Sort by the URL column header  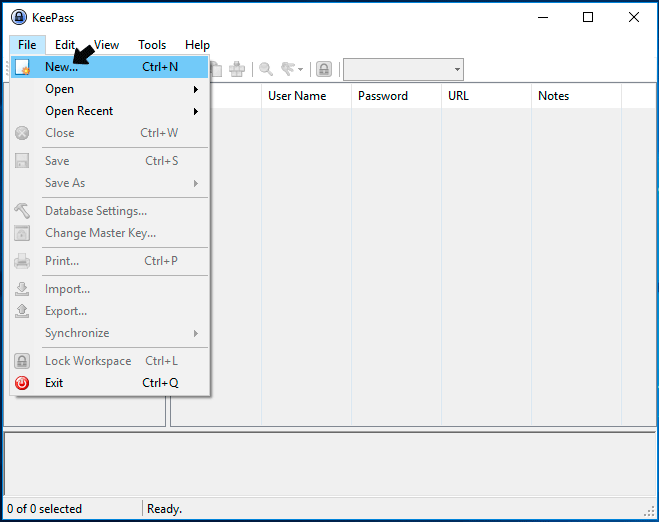click(x=486, y=96)
